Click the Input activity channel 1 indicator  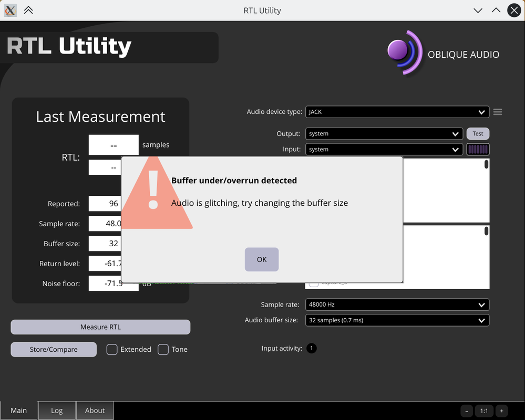coord(312,349)
